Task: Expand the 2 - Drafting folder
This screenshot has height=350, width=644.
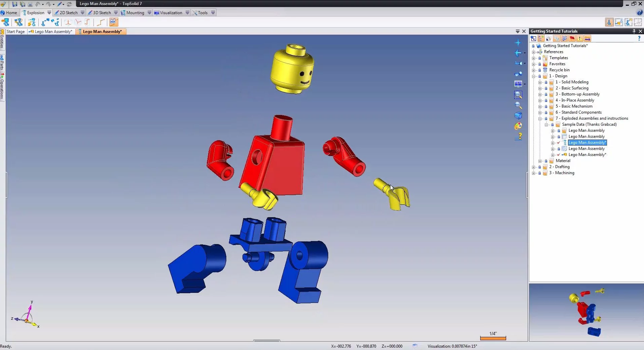Action: point(533,167)
